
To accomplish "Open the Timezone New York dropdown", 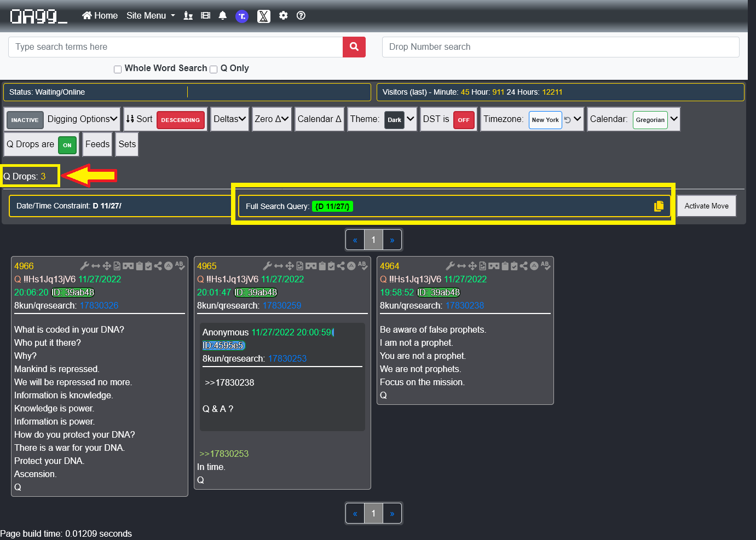I will [x=577, y=119].
